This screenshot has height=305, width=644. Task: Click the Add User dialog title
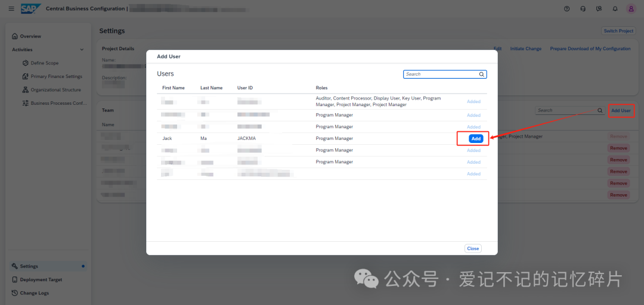(x=169, y=56)
